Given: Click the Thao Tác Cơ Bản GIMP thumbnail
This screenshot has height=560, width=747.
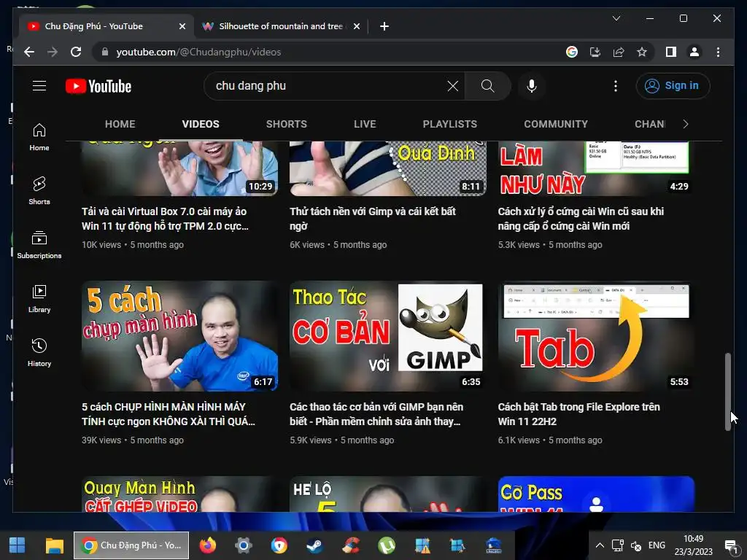Looking at the screenshot, I should click(x=388, y=336).
